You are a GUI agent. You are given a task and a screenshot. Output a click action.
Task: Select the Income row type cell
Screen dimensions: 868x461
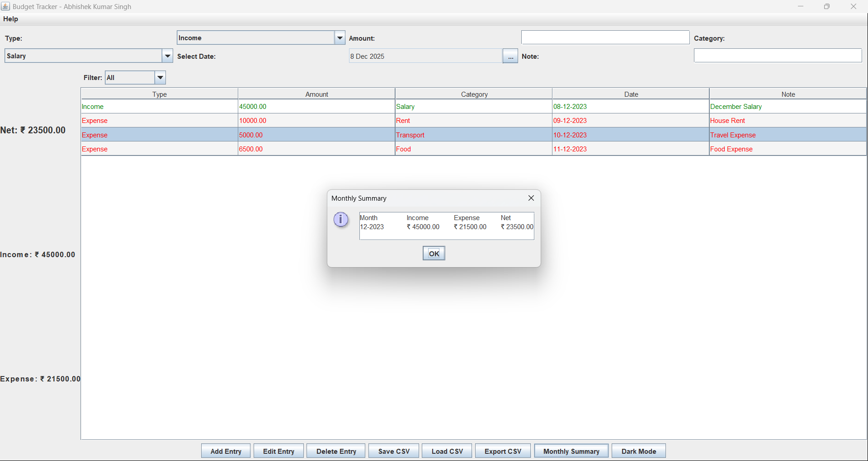tap(160, 107)
